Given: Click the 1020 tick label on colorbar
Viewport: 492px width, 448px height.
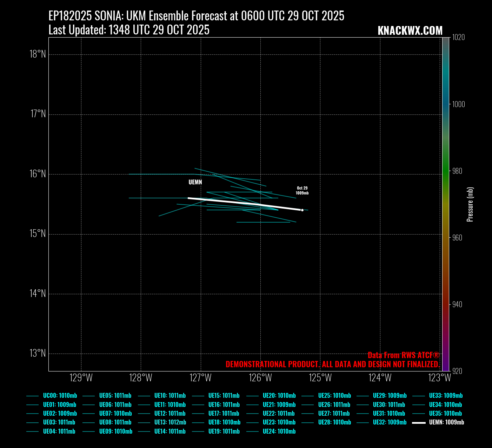Looking at the screenshot, I should pos(458,37).
